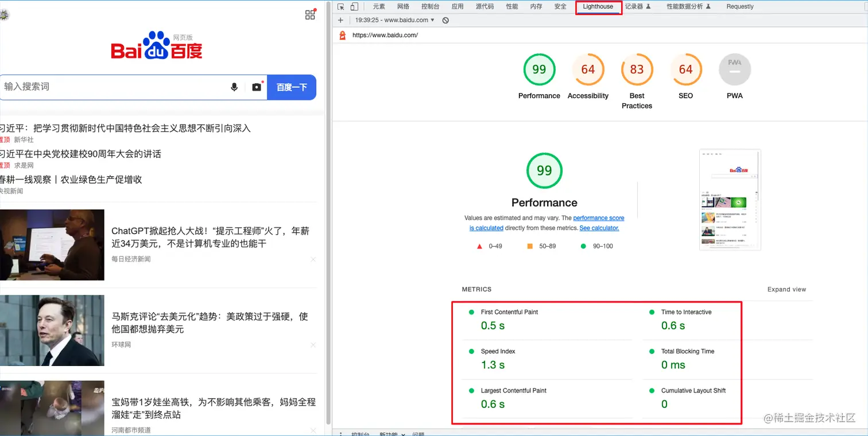Open the grid apps icon on Baidu
This screenshot has width=868, height=436.
tap(310, 15)
